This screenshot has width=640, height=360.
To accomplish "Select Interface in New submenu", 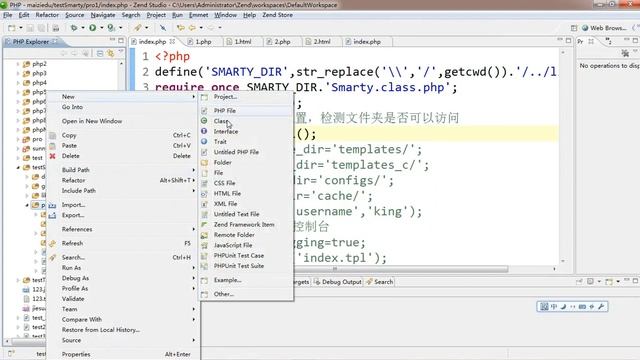I will [x=246, y=131].
